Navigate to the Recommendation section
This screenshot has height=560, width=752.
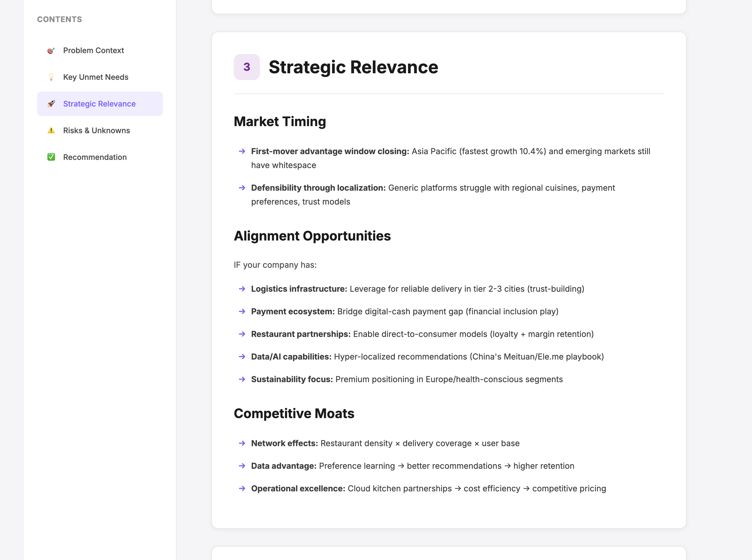pyautogui.click(x=95, y=157)
